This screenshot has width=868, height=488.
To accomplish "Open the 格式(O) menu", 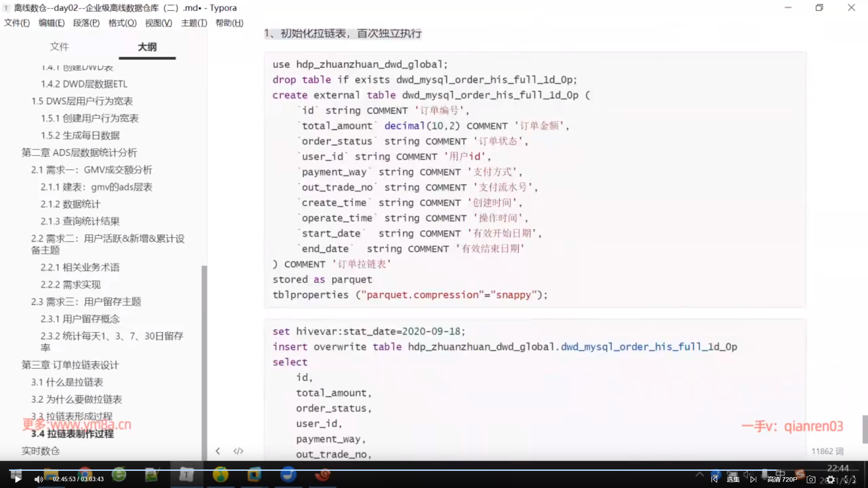I will point(122,23).
